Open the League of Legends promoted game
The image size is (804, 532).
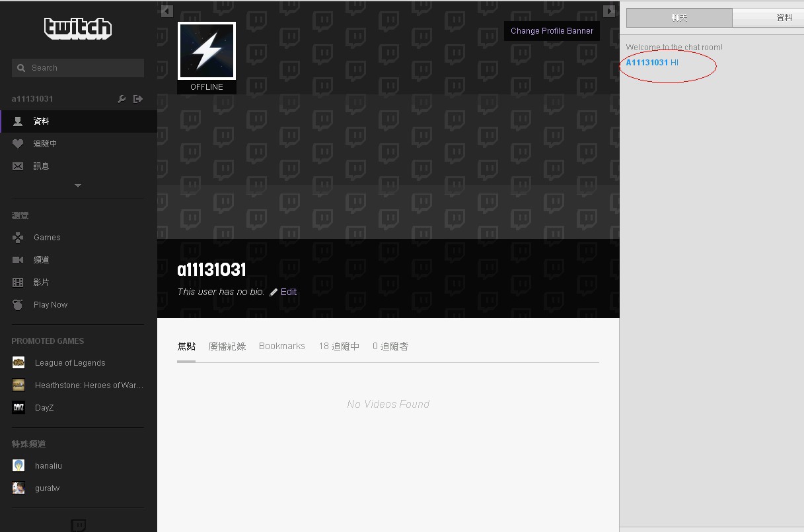pos(70,363)
